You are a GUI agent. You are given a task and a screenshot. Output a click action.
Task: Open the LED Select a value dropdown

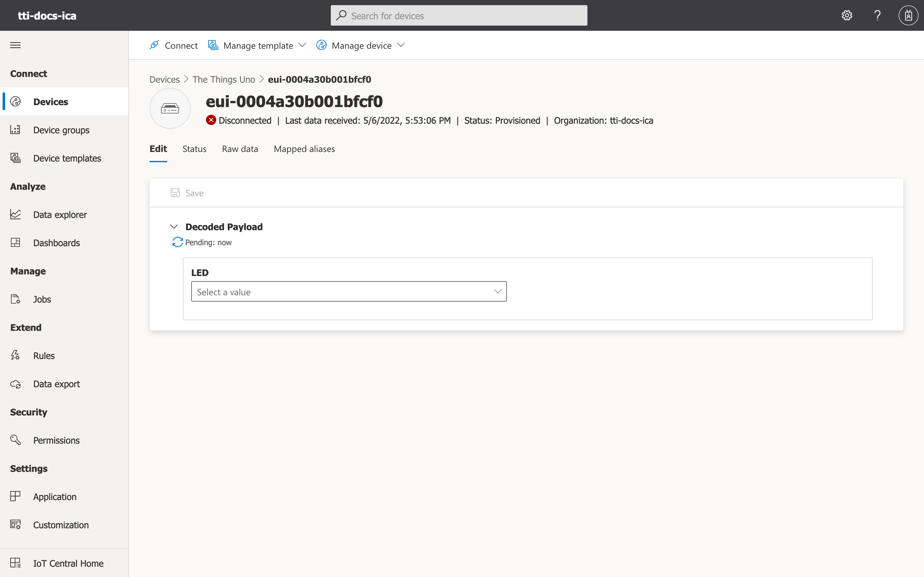tap(348, 291)
